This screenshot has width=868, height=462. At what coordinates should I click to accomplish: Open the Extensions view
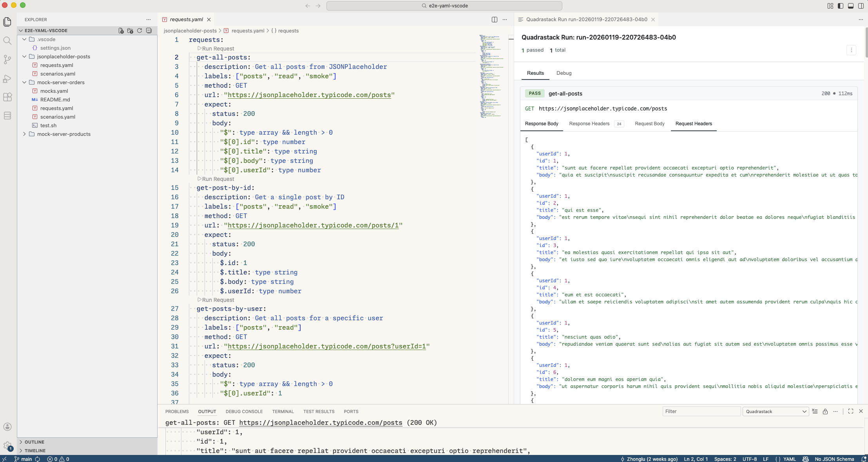tap(7, 97)
